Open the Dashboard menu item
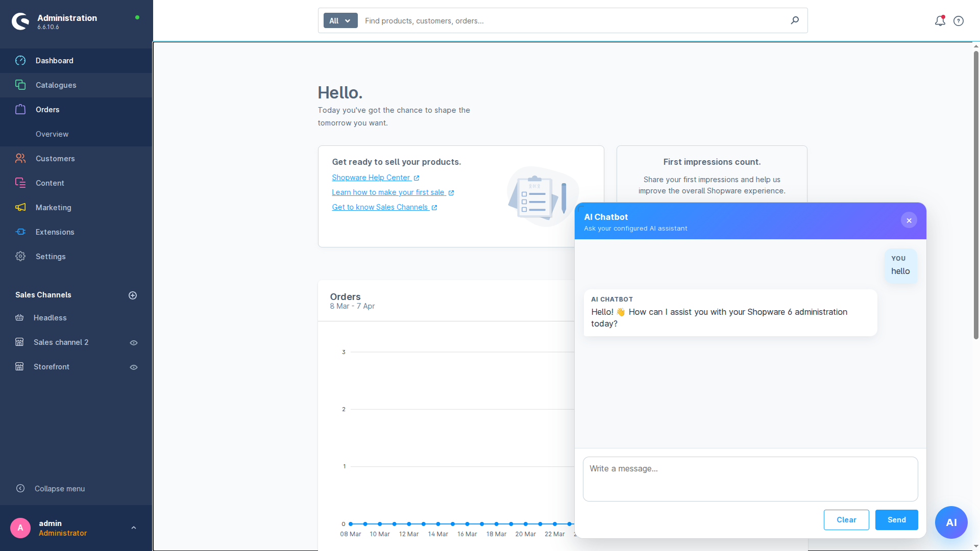The height and width of the screenshot is (551, 980). click(x=77, y=61)
